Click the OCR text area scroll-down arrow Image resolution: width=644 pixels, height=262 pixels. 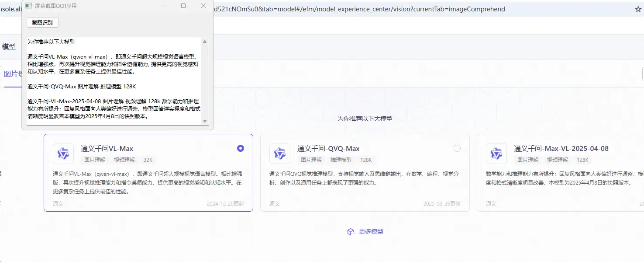tap(205, 121)
